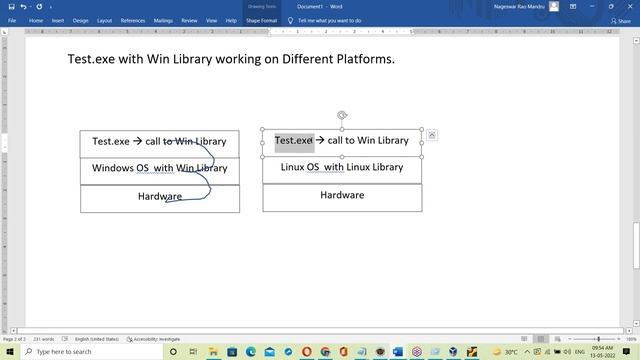Open VirtualBox icon on taskbar
Viewport: 640px width, 360px height.
(x=453, y=351)
